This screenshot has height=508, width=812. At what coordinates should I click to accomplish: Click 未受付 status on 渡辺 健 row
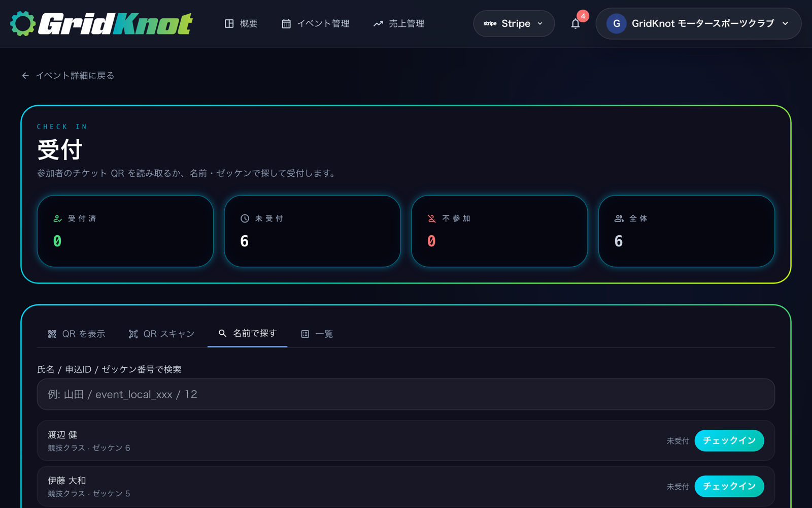point(678,441)
